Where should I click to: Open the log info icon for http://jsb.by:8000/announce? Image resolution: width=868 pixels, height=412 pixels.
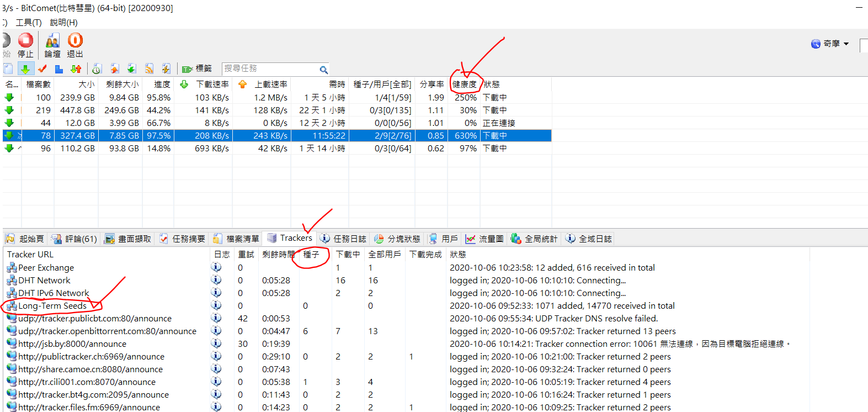(x=216, y=343)
